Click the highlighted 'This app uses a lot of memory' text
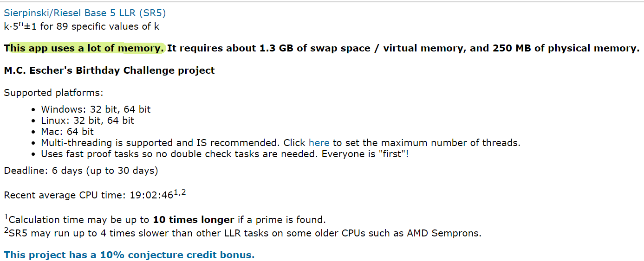 [84, 48]
